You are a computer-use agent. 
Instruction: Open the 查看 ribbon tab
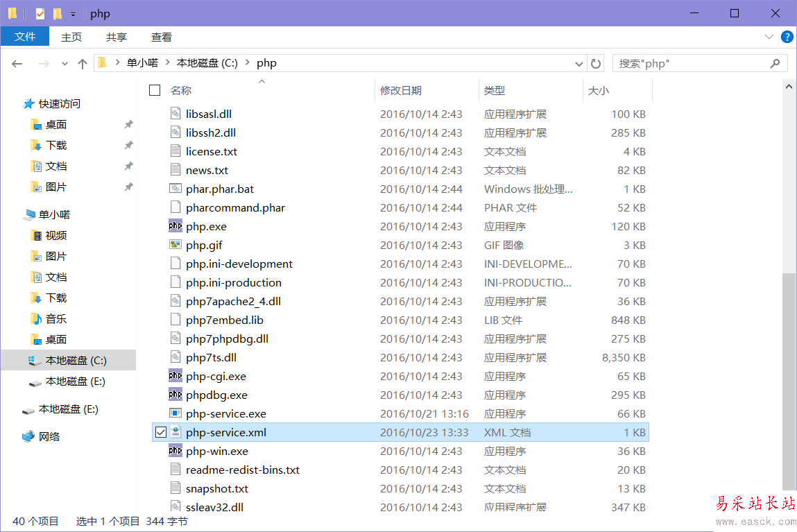(x=162, y=37)
